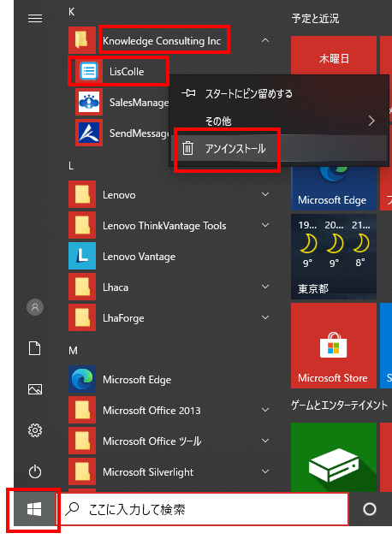Expand the Microsoft Office ツール chevron
This screenshot has height=539, width=392.
[x=265, y=441]
